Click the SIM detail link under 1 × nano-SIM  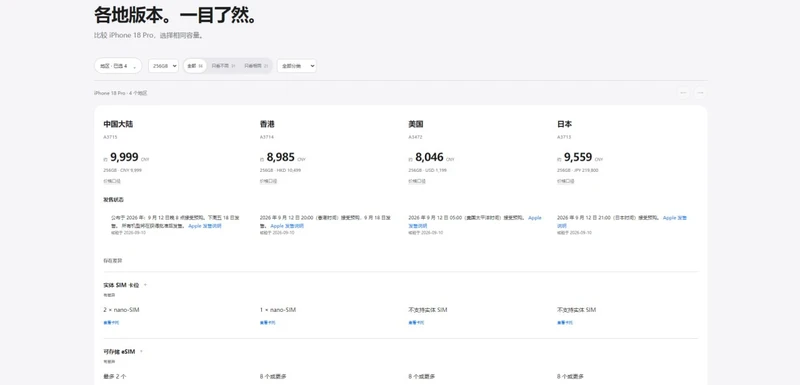[267, 322]
